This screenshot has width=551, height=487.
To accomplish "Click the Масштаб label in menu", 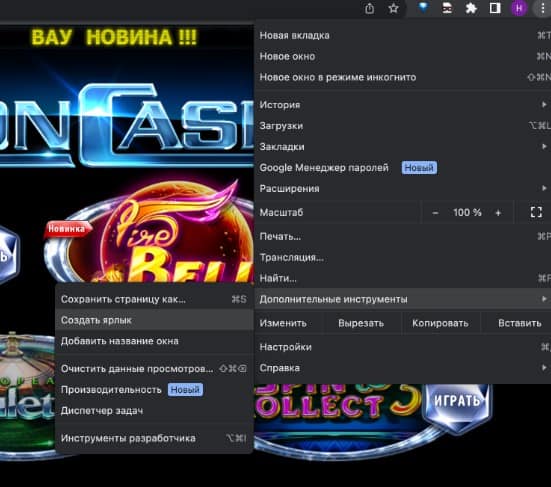I will (x=281, y=212).
